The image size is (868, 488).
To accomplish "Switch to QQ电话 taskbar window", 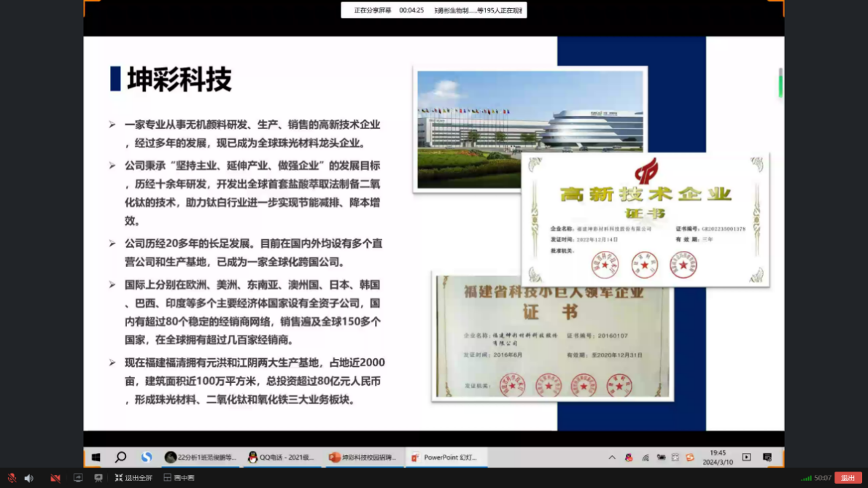I will [x=282, y=457].
